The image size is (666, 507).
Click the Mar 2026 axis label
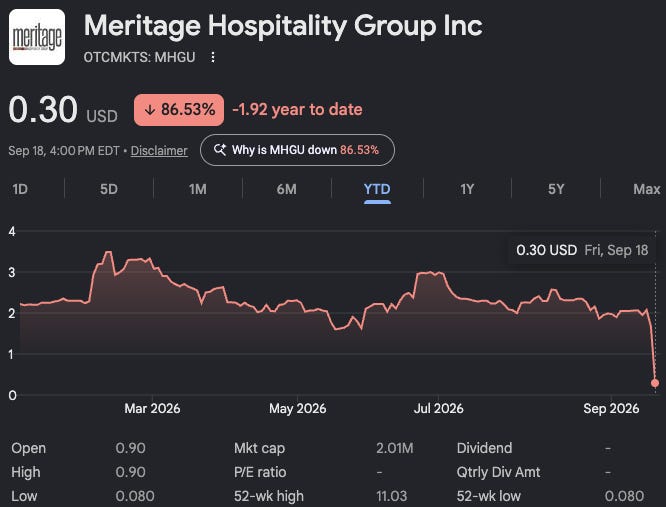tap(152, 408)
